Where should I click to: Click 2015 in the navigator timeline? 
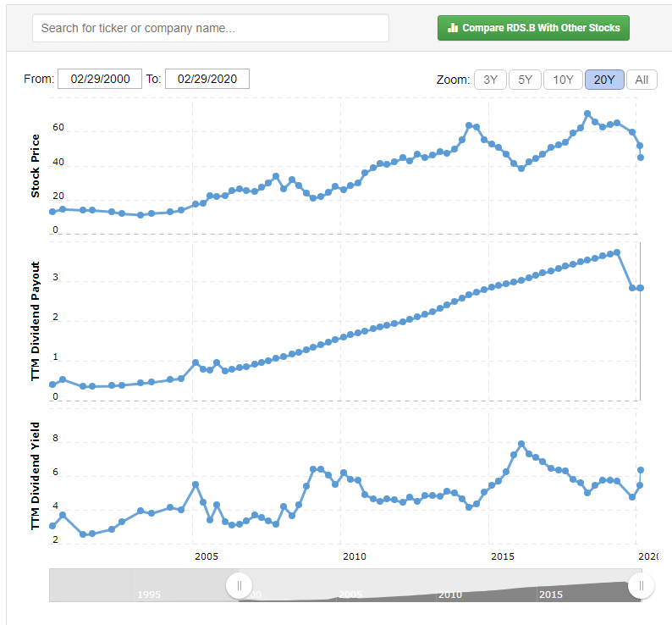point(552,595)
